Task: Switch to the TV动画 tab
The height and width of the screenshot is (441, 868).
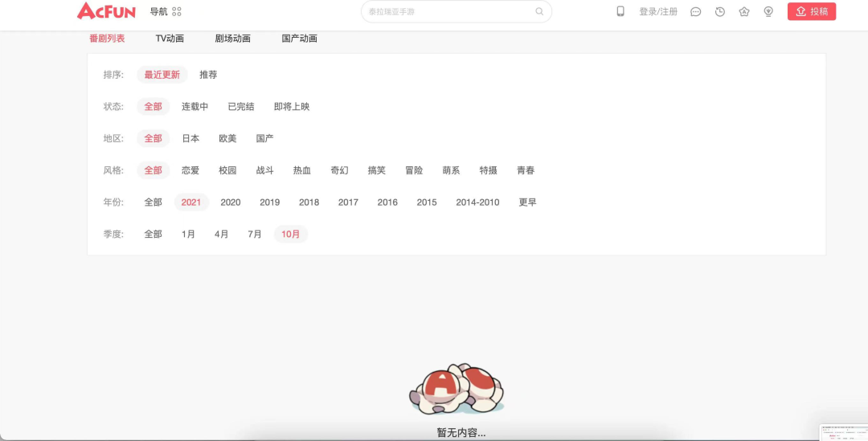Action: coord(170,39)
